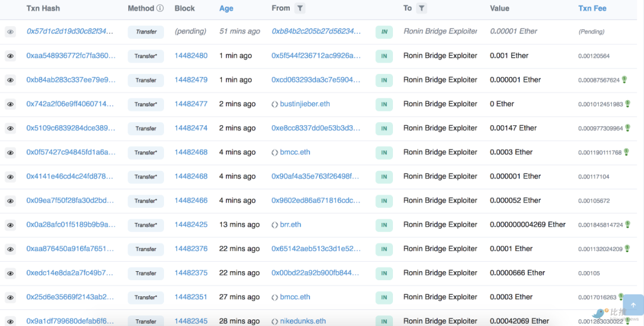Click eye icon for transaction 0xedc14e8da2a7fc49b7
The image size is (644, 326).
point(10,274)
